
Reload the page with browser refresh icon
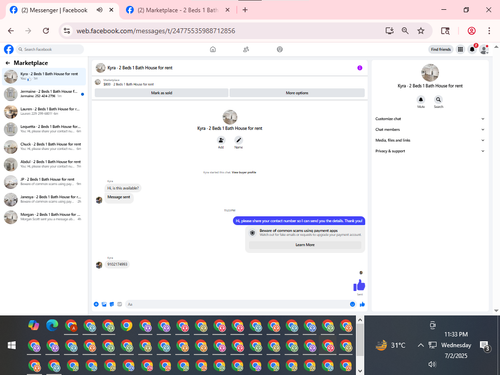[46, 31]
